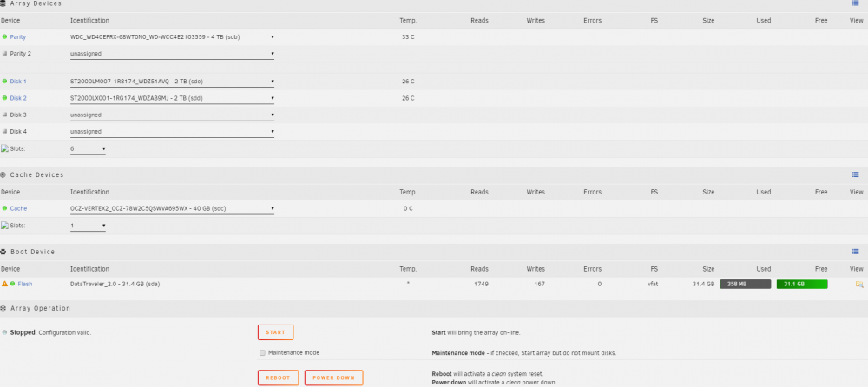Click the green status ball beside Disk 2

click(x=4, y=98)
